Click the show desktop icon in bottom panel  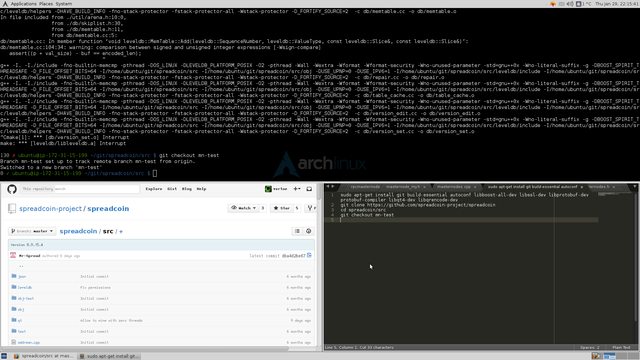(x=4, y=356)
